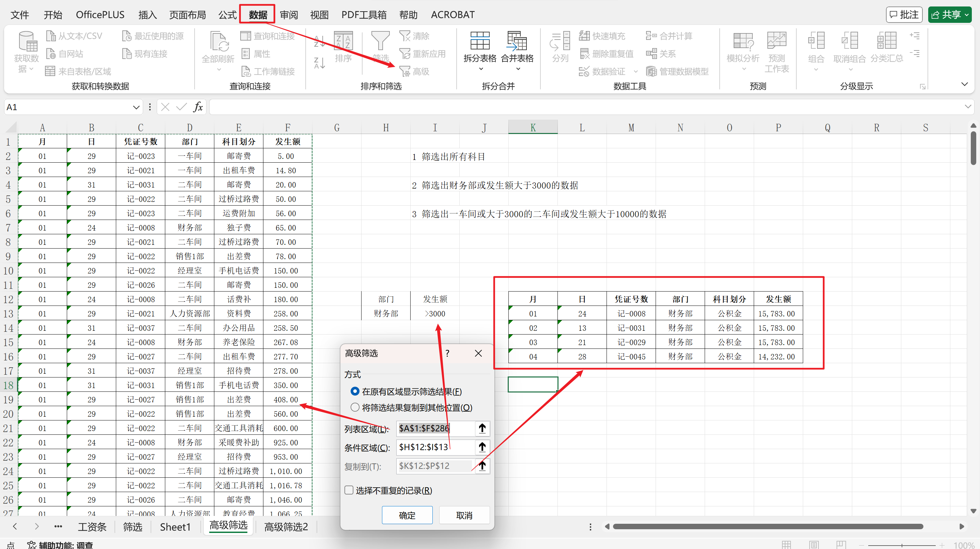Click the 全部刷新 refresh icon
The height and width of the screenshot is (549, 980).
point(219,45)
